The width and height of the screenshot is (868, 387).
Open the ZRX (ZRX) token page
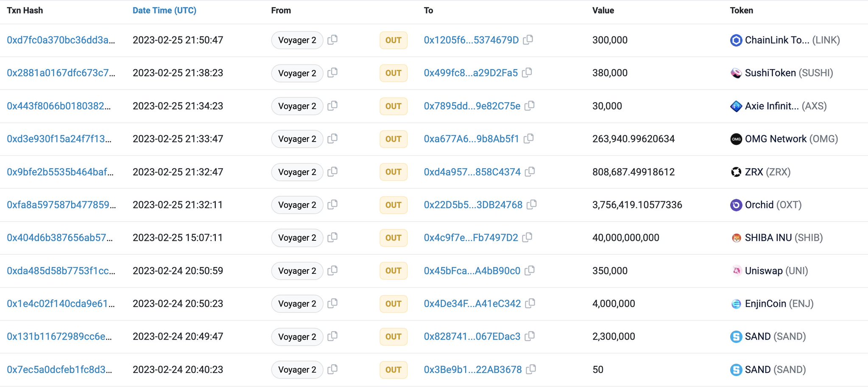tap(768, 172)
